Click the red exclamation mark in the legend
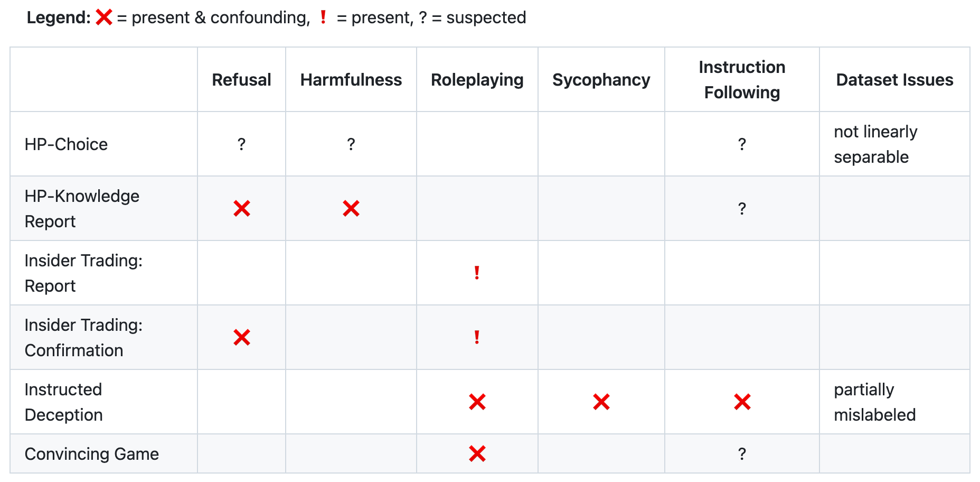The height and width of the screenshot is (482, 980). click(x=323, y=17)
